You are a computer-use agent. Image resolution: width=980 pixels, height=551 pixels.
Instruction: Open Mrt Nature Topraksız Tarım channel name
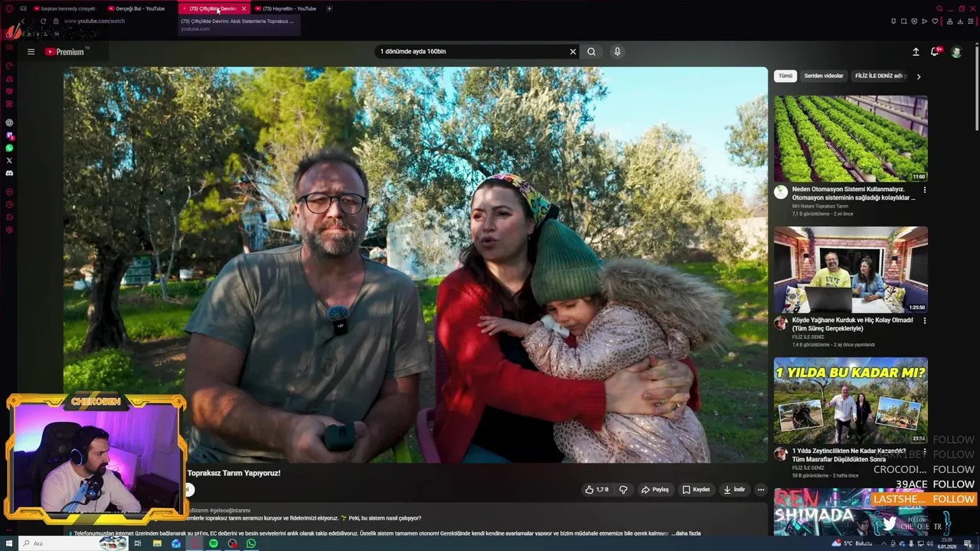(x=820, y=206)
